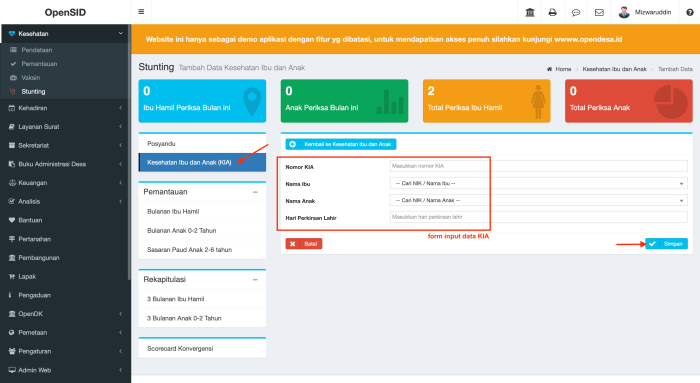
Task: Click the Anak Periksa Bulan ini card
Action: tap(344, 101)
